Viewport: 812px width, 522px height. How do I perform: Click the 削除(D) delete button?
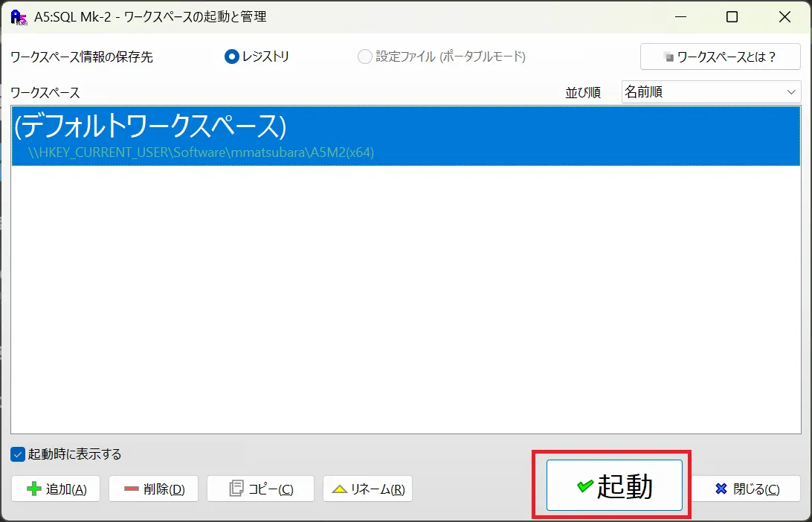pyautogui.click(x=153, y=489)
